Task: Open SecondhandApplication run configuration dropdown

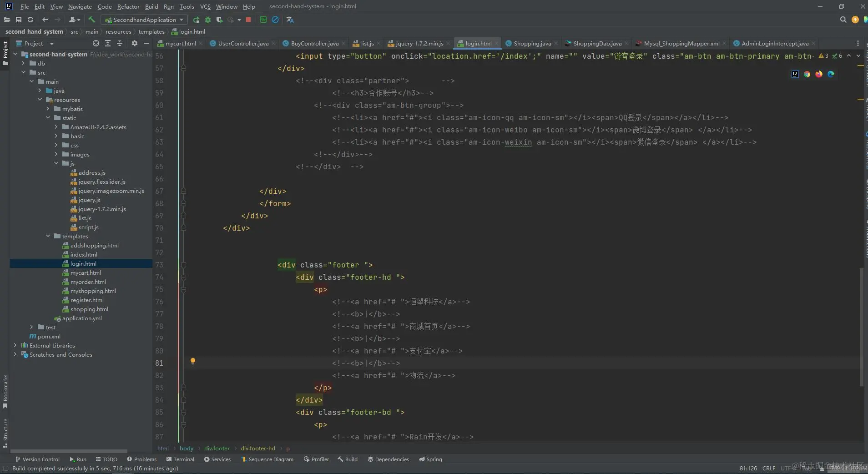Action: (x=144, y=20)
